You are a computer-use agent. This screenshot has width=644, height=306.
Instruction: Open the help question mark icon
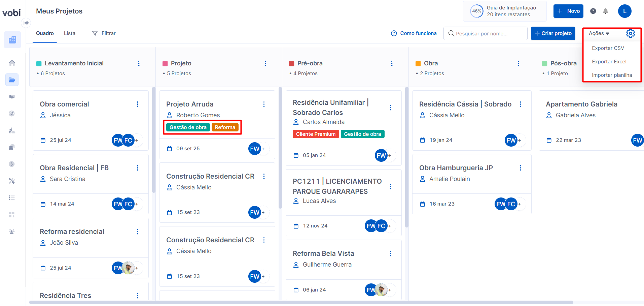pos(593,11)
